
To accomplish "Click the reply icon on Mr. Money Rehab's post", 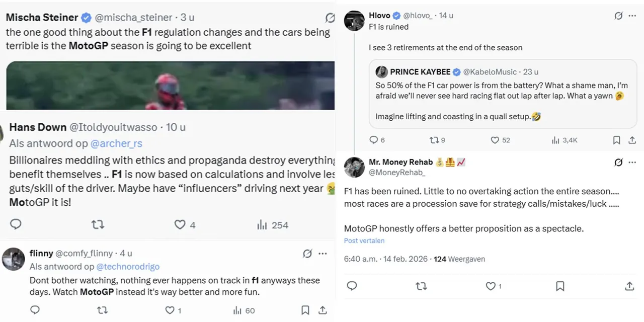I will pyautogui.click(x=352, y=286).
